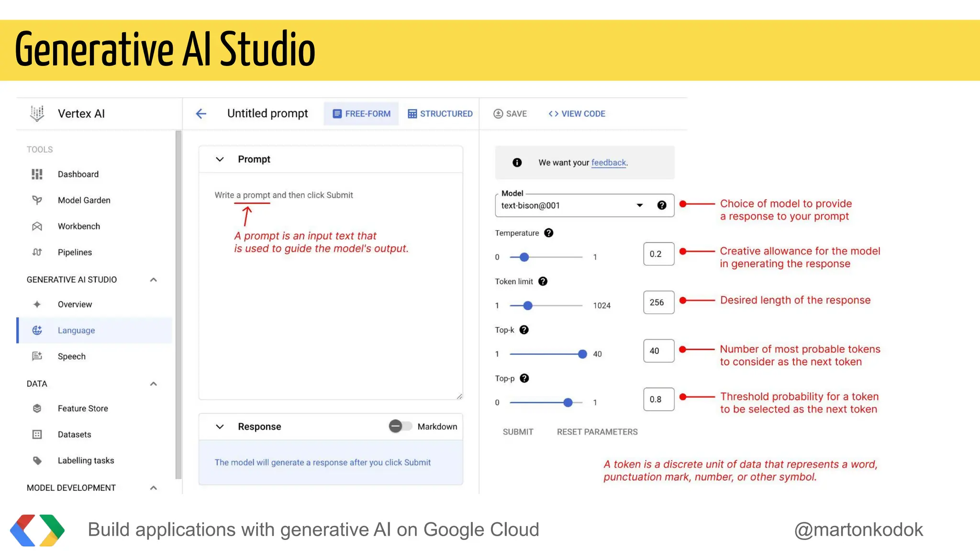Click the Language globe icon
This screenshot has height=551, width=980.
pyautogui.click(x=37, y=330)
